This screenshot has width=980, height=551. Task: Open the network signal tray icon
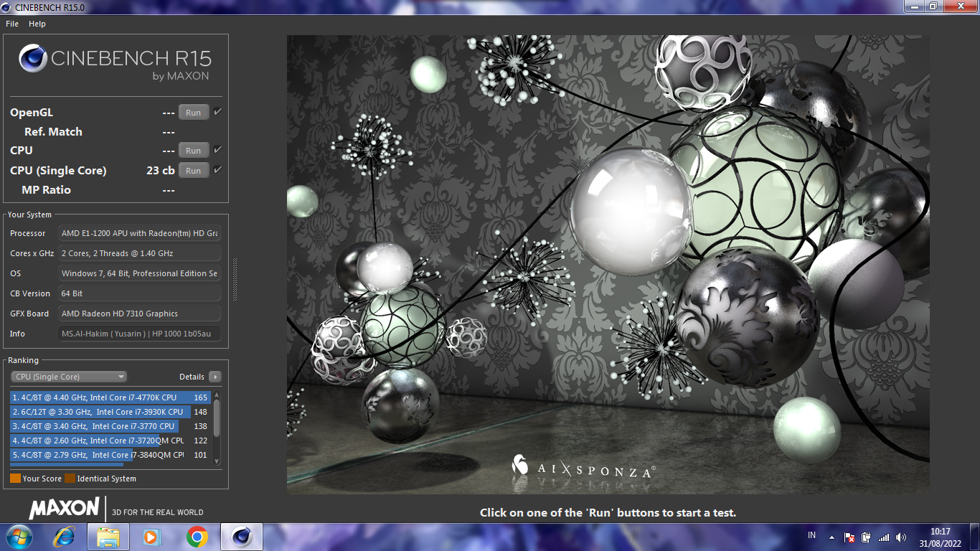(884, 537)
